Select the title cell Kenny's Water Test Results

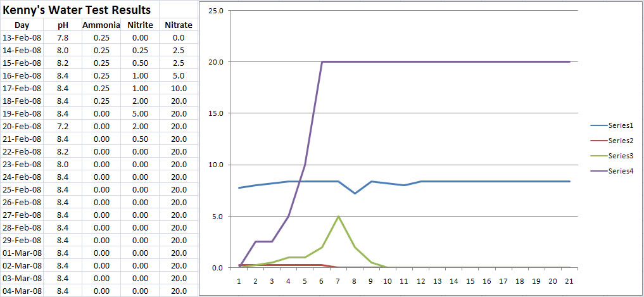click(x=78, y=10)
